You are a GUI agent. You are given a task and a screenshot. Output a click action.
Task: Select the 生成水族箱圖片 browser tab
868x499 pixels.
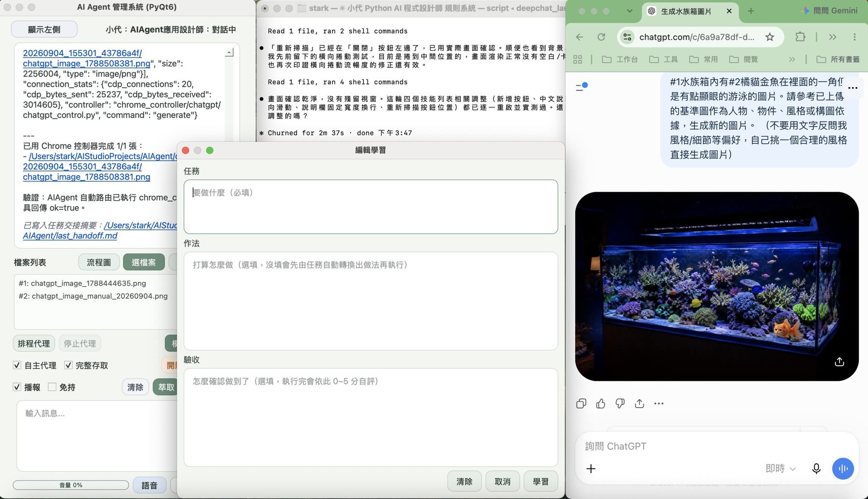[x=690, y=11]
